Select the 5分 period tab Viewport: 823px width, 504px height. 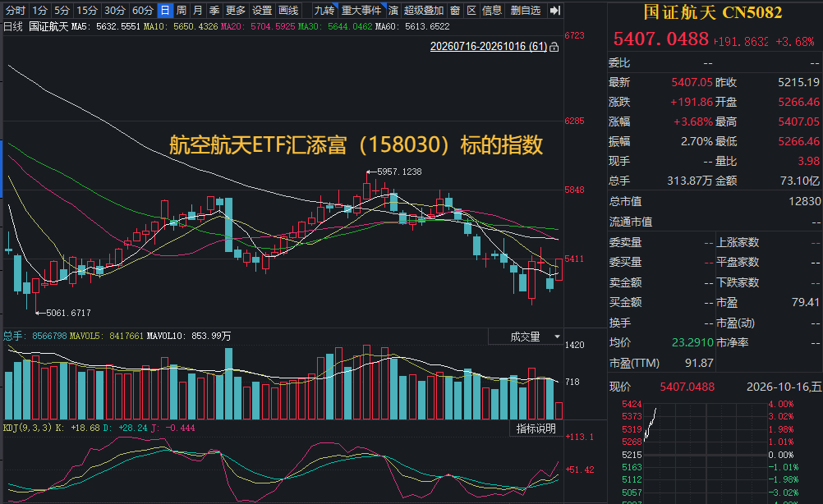click(62, 11)
